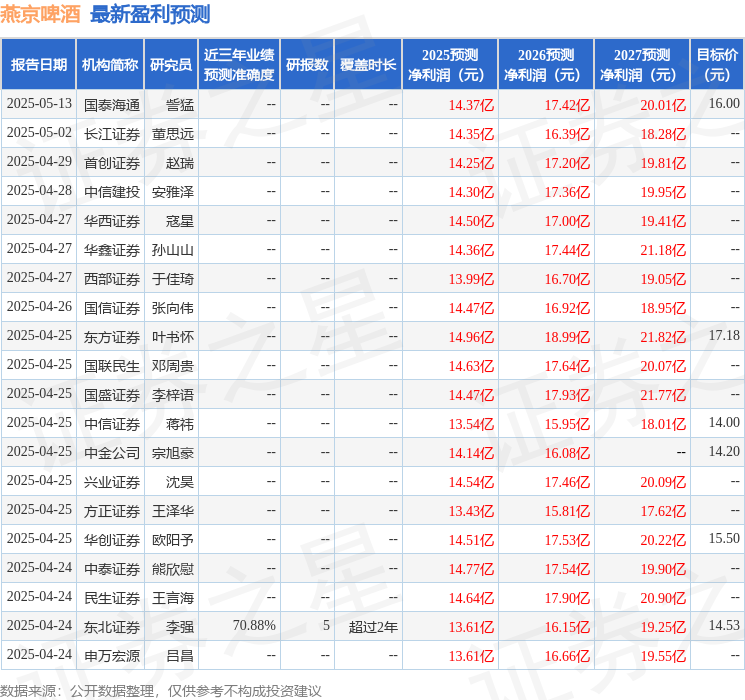Image resolution: width=745 pixels, height=700 pixels.
Task: Select the 国联民生 institution cell
Action: 112,366
